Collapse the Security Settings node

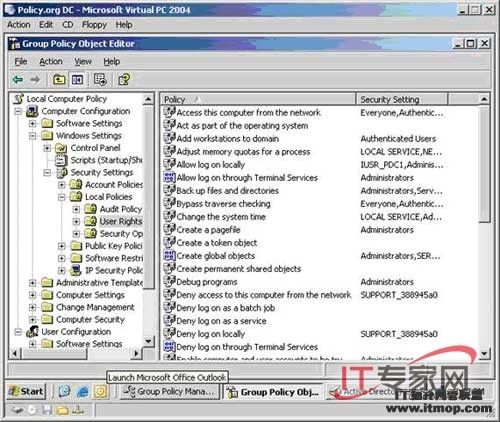(x=47, y=173)
